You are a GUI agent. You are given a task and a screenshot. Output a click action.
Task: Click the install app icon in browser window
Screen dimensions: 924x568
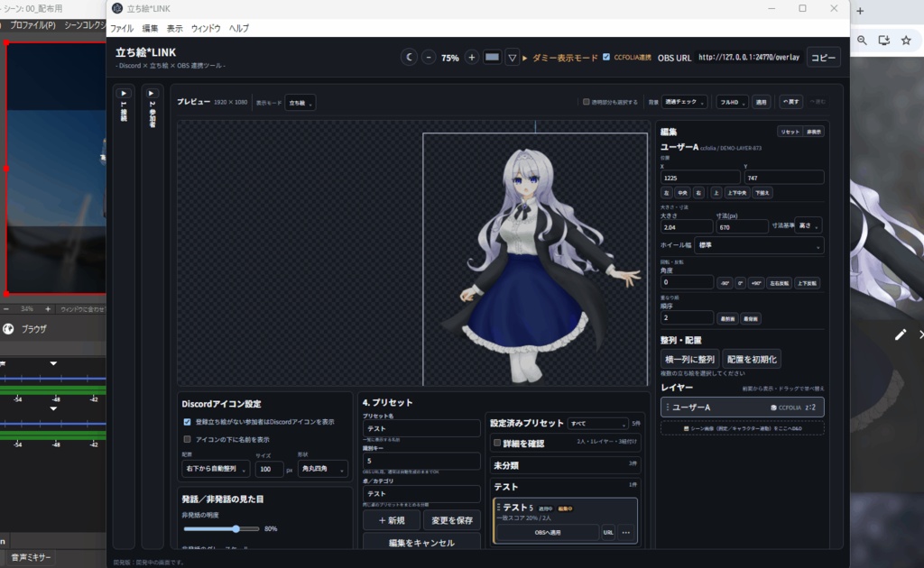pos(884,40)
